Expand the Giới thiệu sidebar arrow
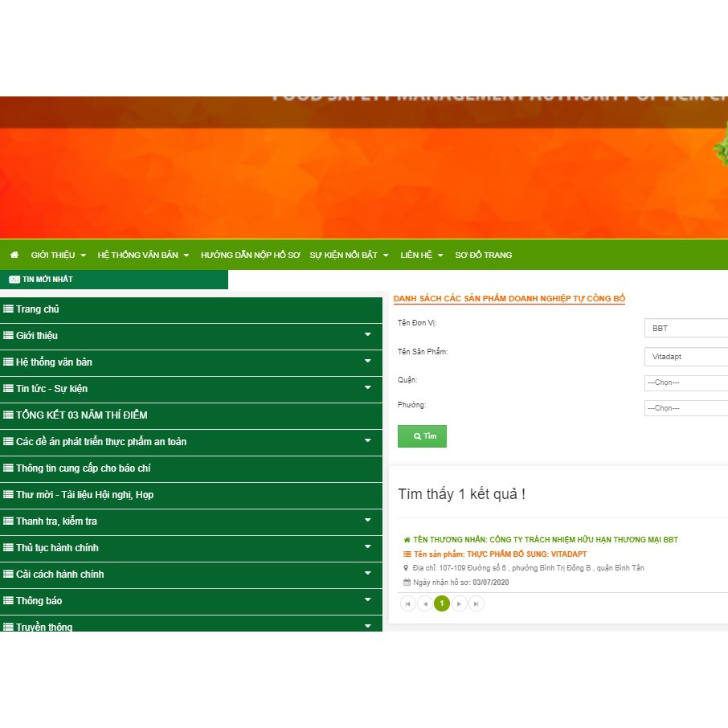 coord(368,335)
